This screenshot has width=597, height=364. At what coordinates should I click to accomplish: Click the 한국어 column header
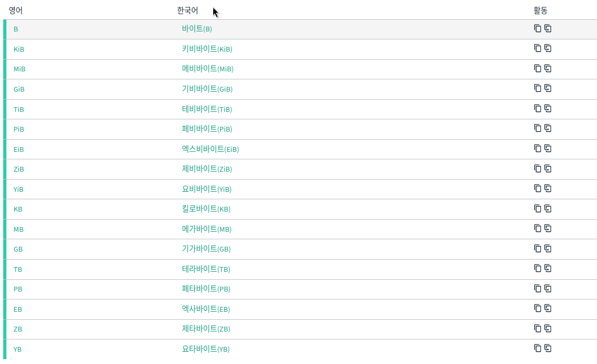[187, 11]
